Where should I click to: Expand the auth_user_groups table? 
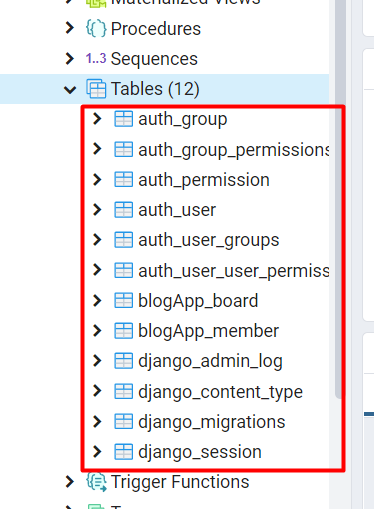tap(97, 239)
